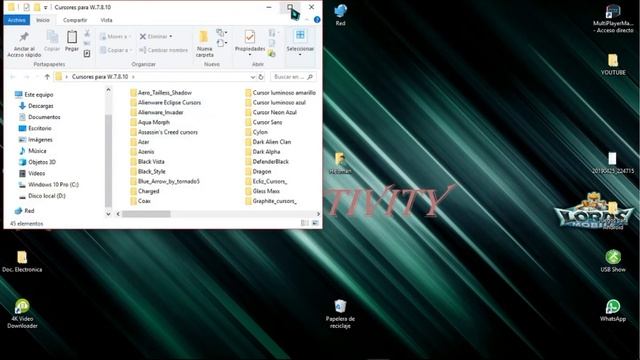
Task: Select Disco local (D:) drive
Action: click(x=42, y=196)
